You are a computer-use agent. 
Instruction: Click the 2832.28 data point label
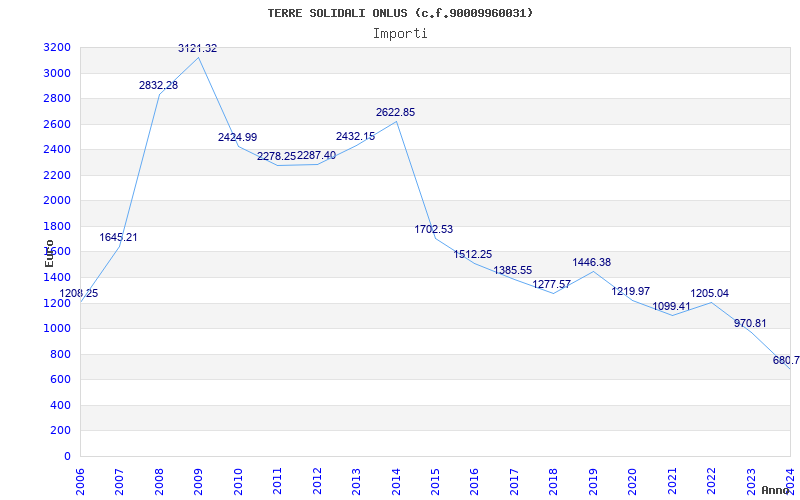click(158, 85)
